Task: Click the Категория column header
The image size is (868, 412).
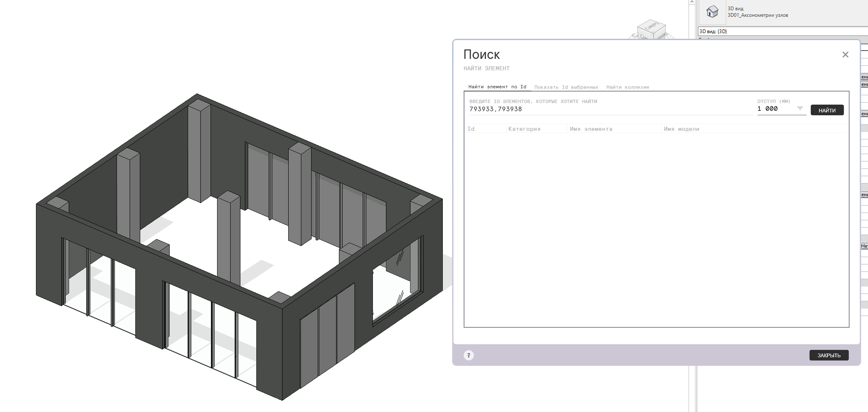Action: (524, 129)
